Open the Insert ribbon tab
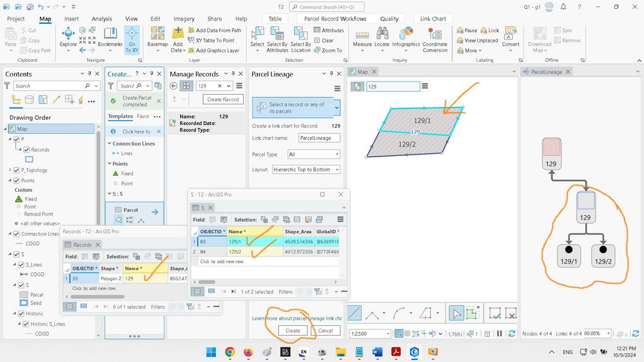 coord(72,19)
